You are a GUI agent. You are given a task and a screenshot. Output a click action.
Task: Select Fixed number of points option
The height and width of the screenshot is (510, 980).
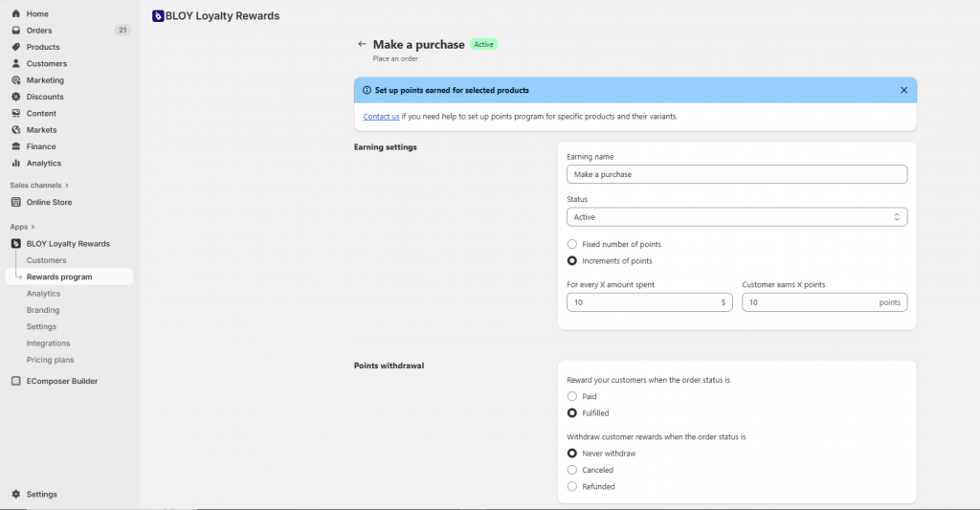572,244
